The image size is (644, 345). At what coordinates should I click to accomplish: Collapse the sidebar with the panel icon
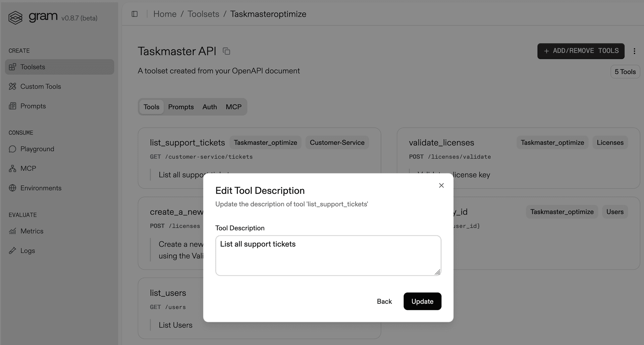(x=135, y=14)
